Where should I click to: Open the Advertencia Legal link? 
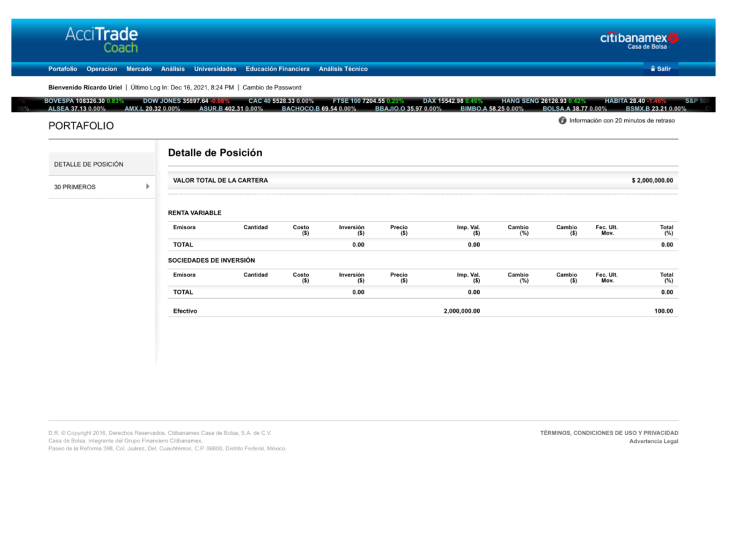(654, 442)
